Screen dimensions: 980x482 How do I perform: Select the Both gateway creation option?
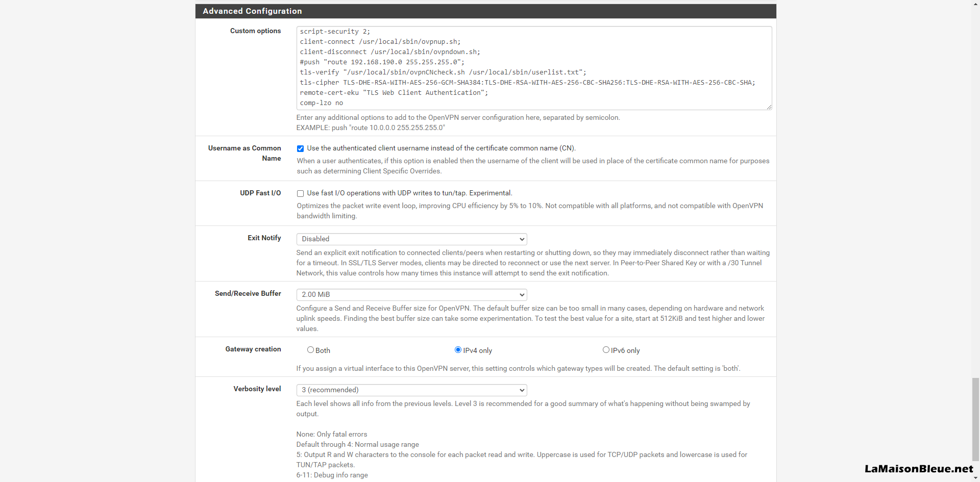pos(310,350)
